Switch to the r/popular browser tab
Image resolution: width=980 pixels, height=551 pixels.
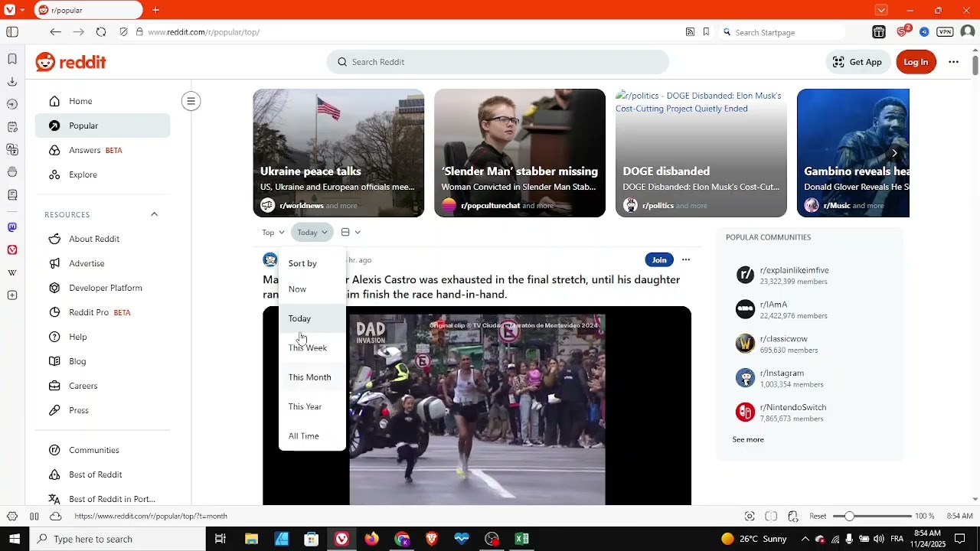coord(88,10)
